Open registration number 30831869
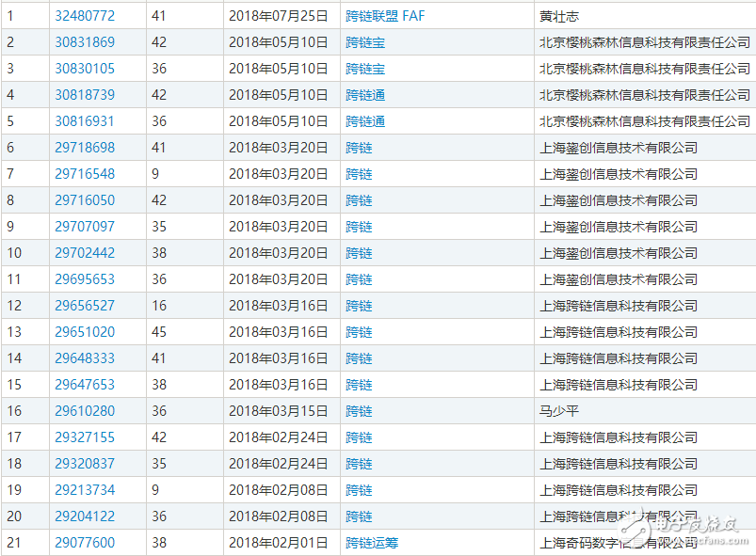 (85, 42)
